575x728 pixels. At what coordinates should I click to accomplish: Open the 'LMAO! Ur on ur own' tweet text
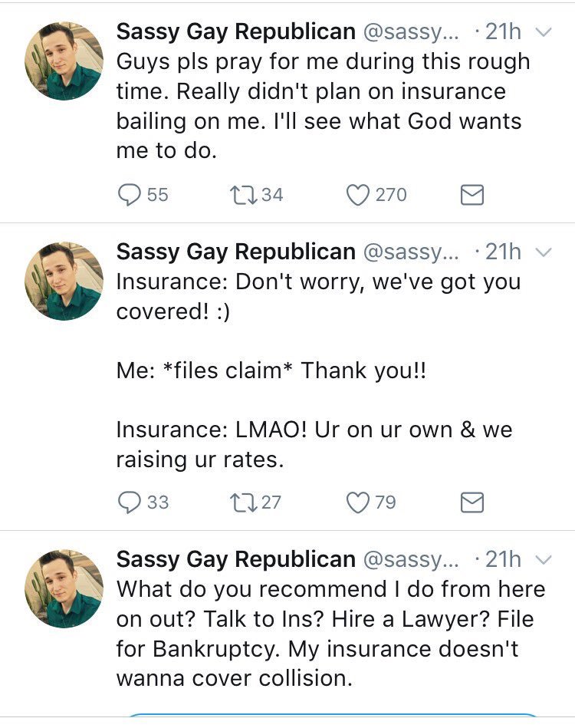[x=314, y=444]
